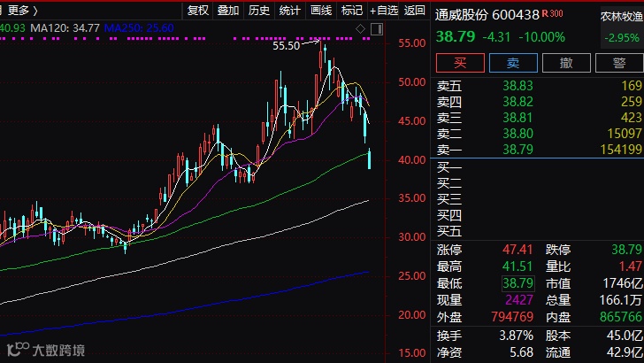
Task: Click the 警 alert button
Action: pos(619,63)
